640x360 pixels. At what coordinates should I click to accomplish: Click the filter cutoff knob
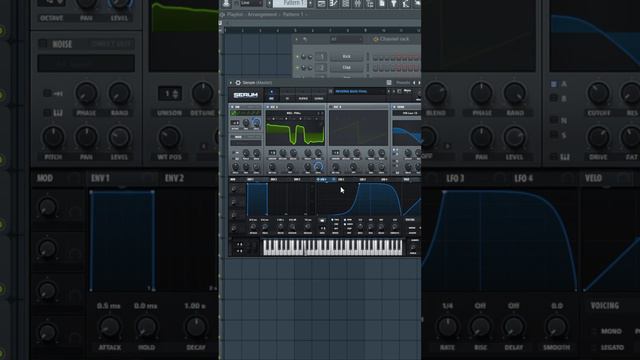408,153
